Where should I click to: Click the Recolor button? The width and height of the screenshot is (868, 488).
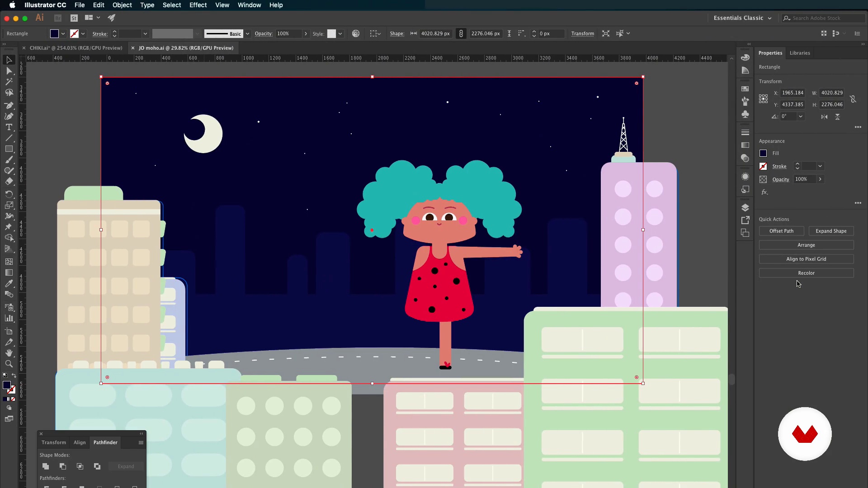(x=806, y=273)
